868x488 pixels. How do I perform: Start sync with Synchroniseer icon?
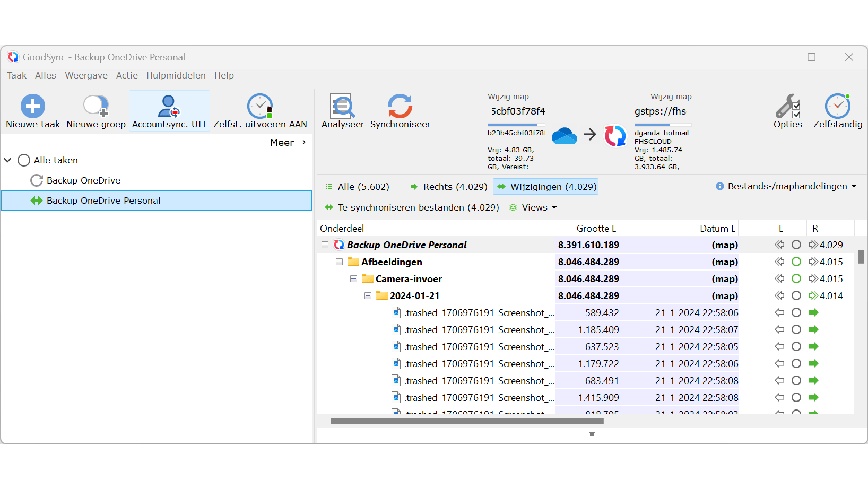click(400, 106)
